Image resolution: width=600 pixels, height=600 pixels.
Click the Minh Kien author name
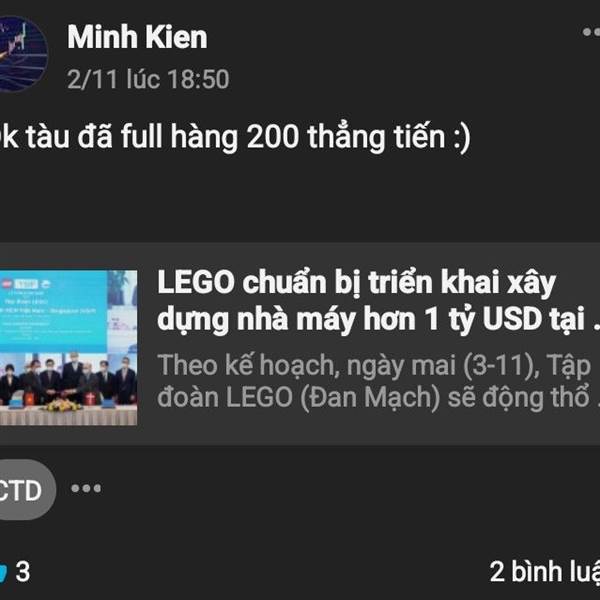pos(137,37)
